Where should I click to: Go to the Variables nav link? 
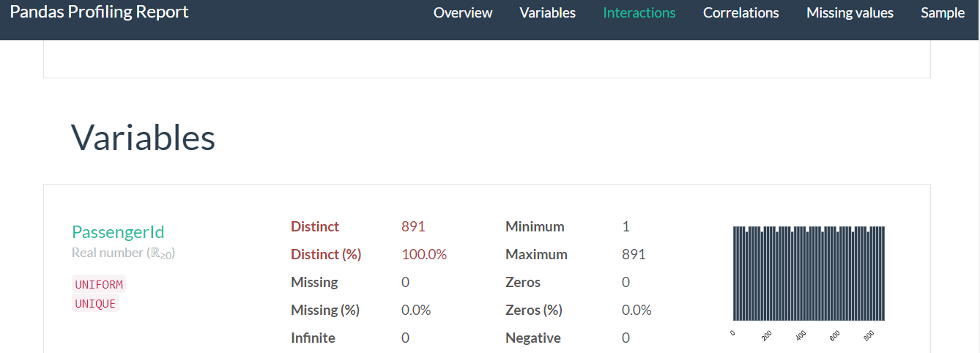coord(547,12)
